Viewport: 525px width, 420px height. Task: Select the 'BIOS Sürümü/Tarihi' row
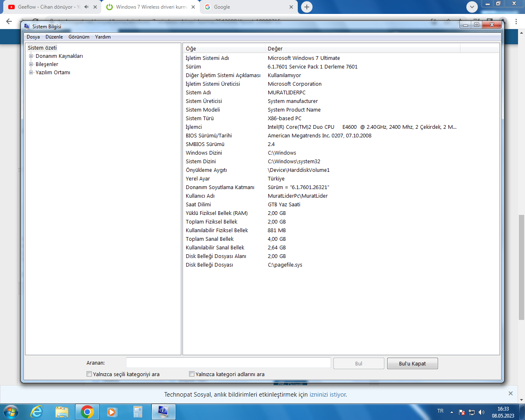(341, 136)
